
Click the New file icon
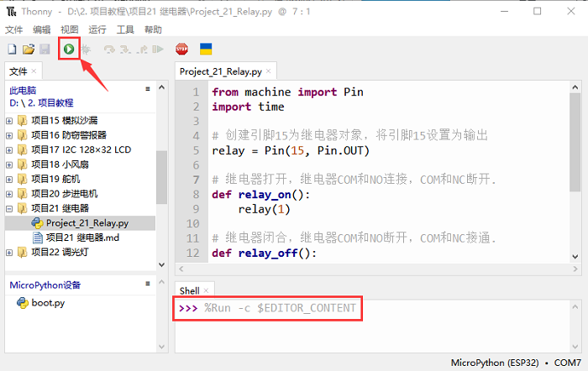pyautogui.click(x=12, y=50)
